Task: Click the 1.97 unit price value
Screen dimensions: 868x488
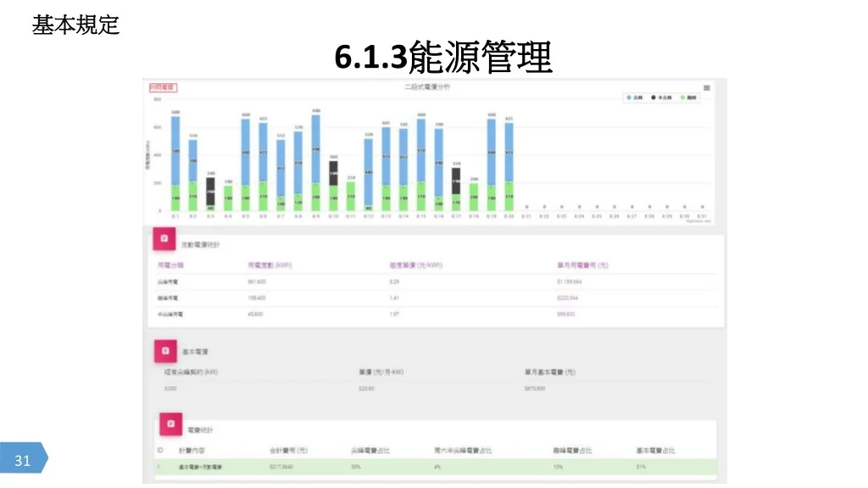Action: pos(394,314)
